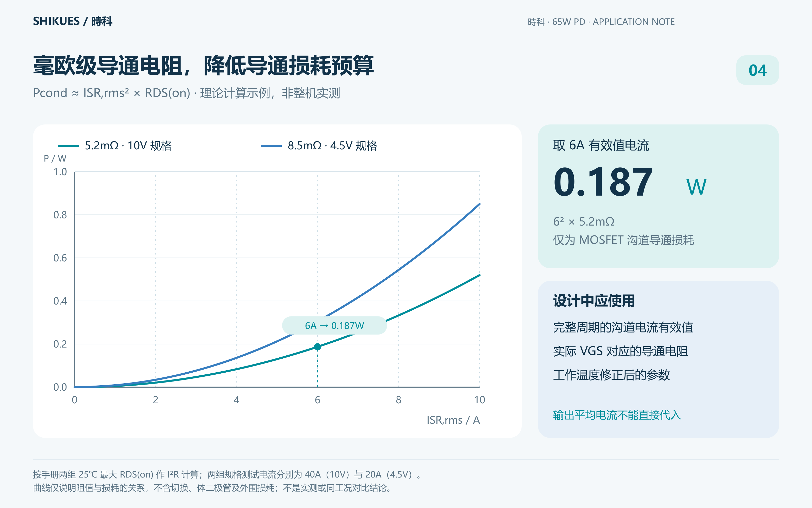812x508 pixels.
Task: Click the blue legend line for 8.5mΩ
Action: pyautogui.click(x=271, y=146)
